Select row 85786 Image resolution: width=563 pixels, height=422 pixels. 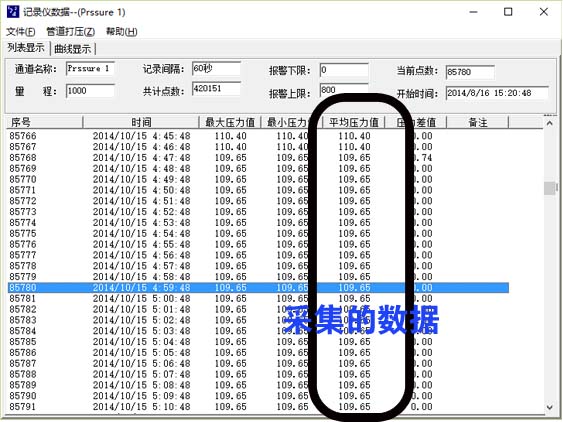tap(258, 353)
